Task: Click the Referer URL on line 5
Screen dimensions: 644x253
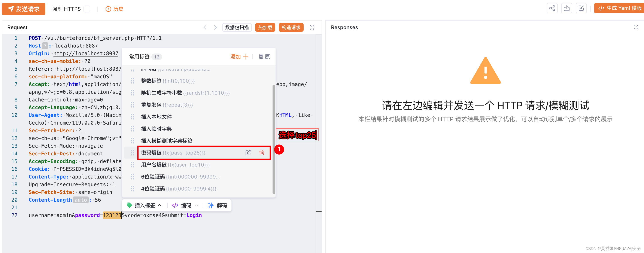Action: [89, 69]
